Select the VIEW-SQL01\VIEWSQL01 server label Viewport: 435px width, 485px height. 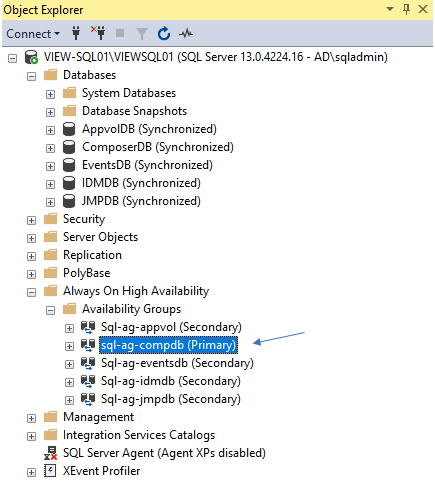(x=216, y=57)
